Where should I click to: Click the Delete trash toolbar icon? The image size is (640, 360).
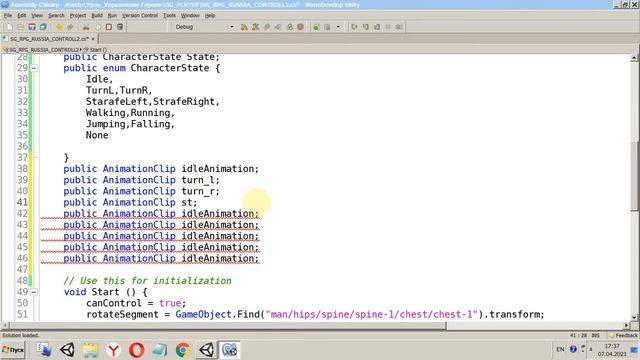pyautogui.click(x=120, y=27)
